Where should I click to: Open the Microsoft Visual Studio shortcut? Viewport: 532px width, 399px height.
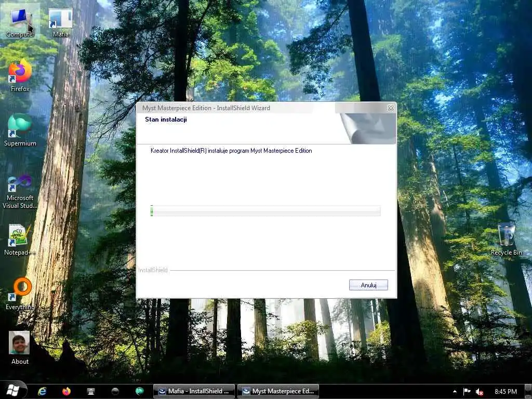[20, 191]
